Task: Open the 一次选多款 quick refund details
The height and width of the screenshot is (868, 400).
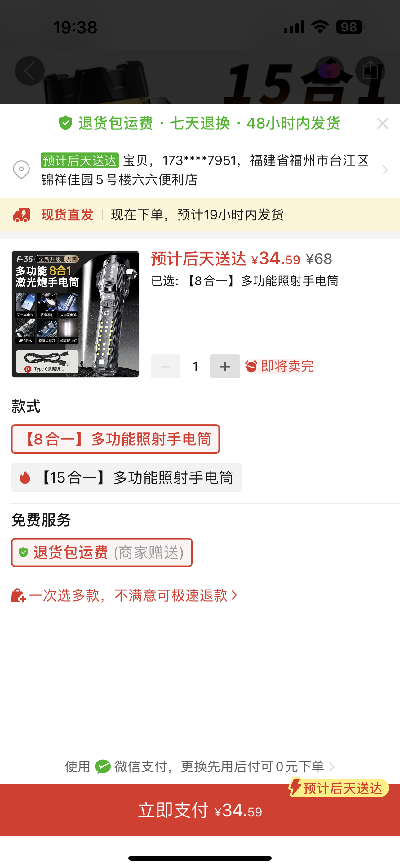Action: click(124, 595)
